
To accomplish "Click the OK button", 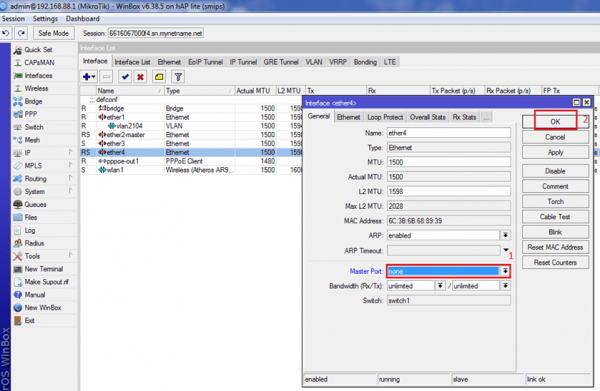I will (x=555, y=122).
